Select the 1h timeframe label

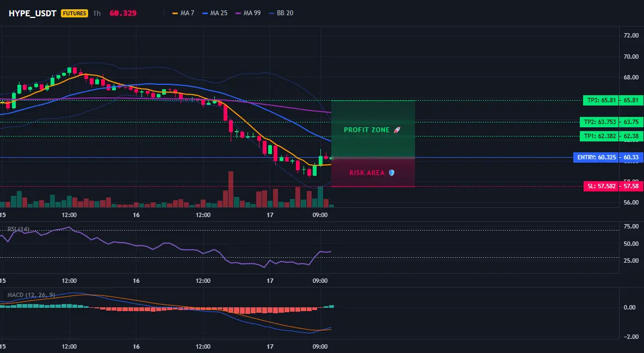pos(96,13)
